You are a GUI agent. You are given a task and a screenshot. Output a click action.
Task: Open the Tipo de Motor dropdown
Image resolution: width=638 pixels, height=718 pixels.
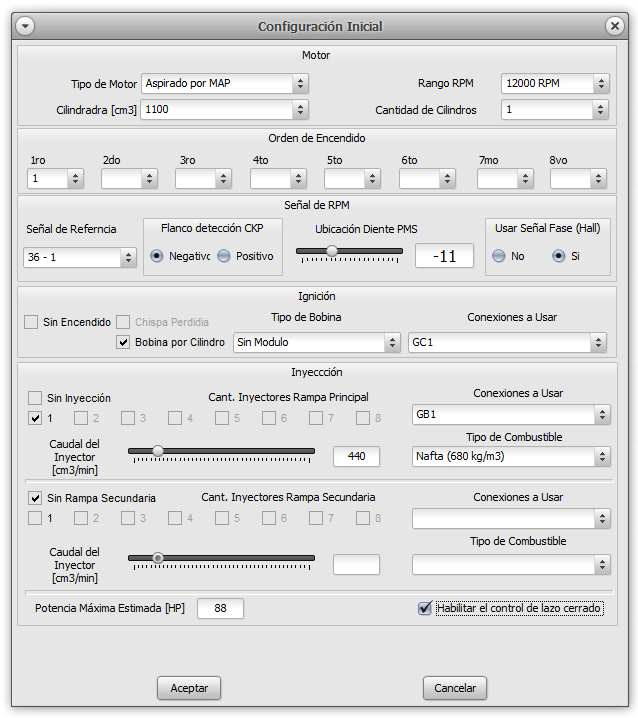[224, 83]
